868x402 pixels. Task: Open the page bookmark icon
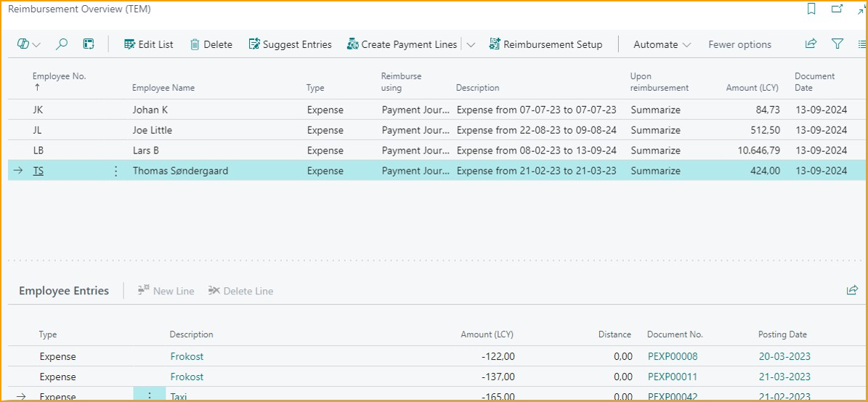point(811,9)
